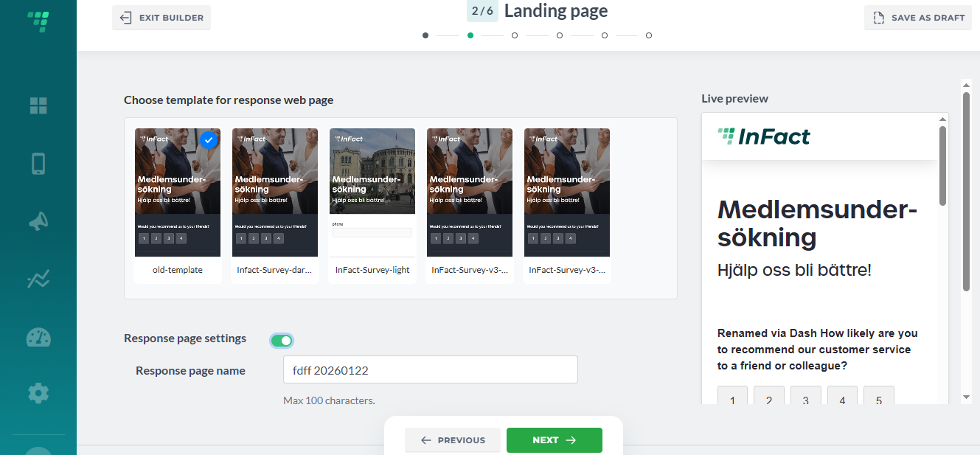Click the blue checkmark on old-template
The image size is (980, 455).
209,139
